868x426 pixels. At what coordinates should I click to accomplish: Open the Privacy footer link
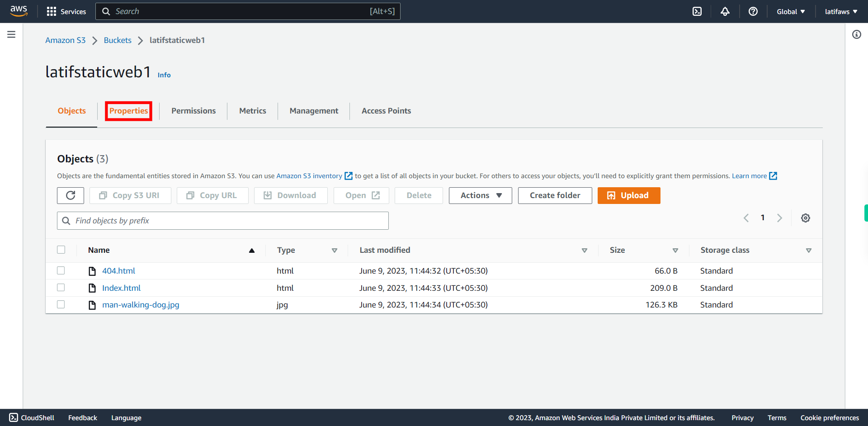tap(742, 418)
